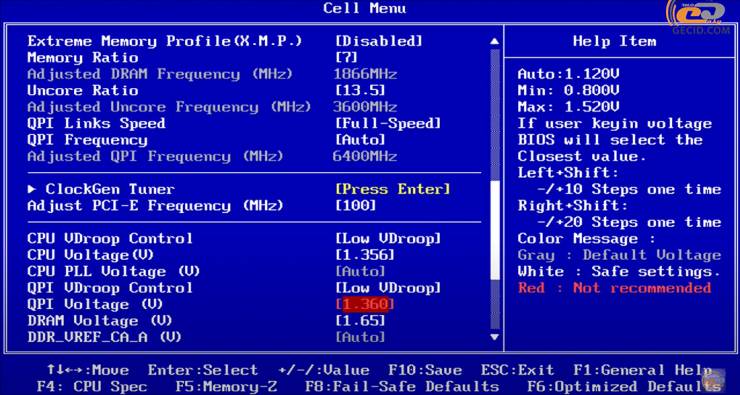
Task: Change QPI VDroop Control [Low VDroop] value
Action: pyautogui.click(x=388, y=288)
